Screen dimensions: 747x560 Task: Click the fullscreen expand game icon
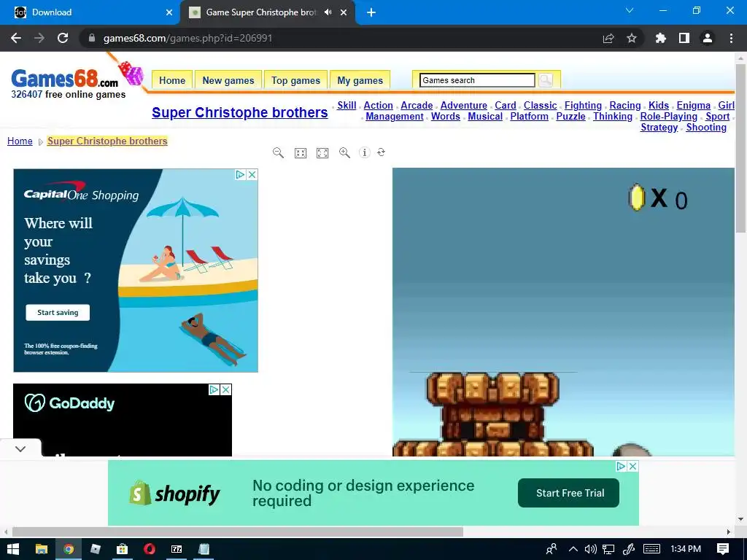[x=322, y=153]
